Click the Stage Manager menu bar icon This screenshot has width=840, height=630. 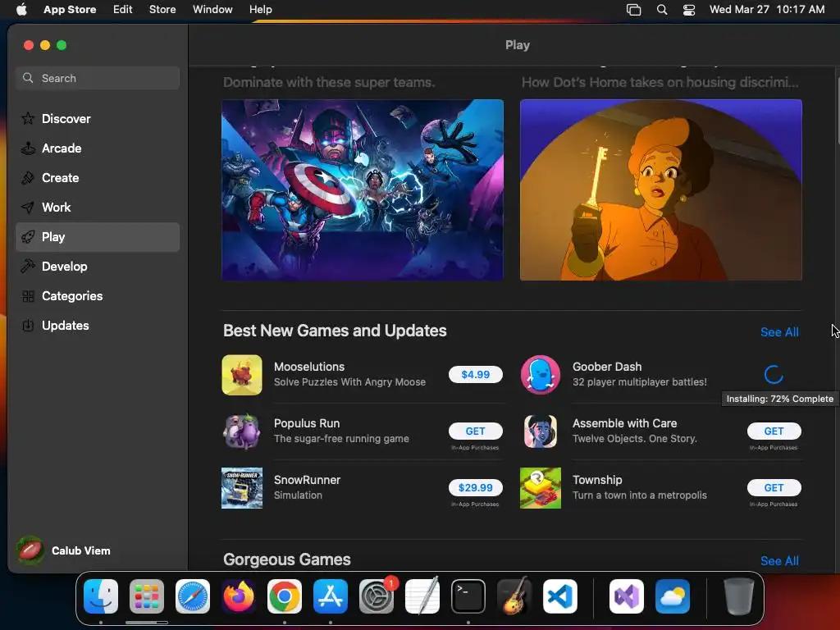pos(634,9)
